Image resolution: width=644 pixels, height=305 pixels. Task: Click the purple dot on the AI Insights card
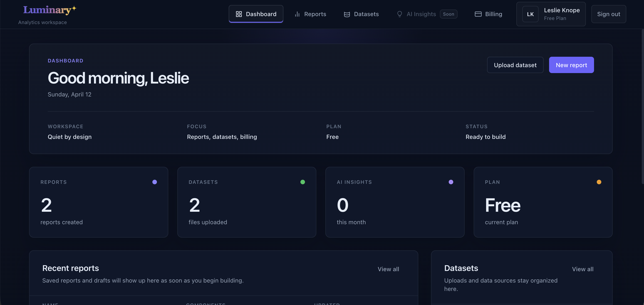[451, 182]
